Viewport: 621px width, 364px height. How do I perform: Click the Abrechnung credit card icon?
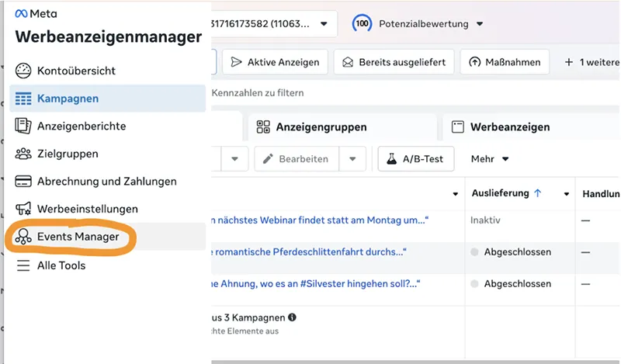coord(23,182)
